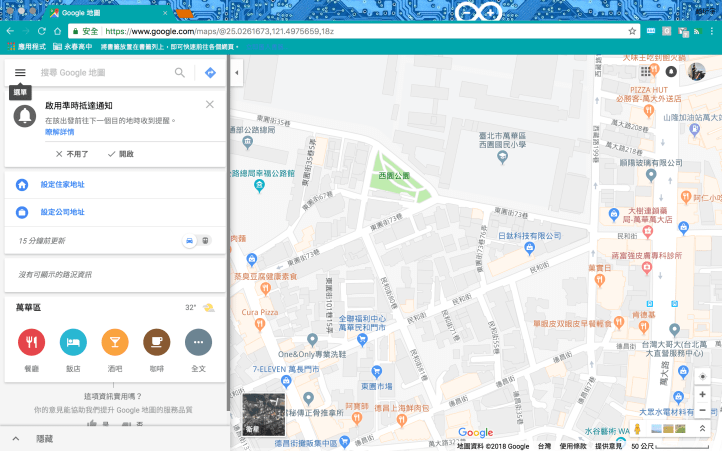
Task: Close the Google 地圖 tab
Action: click(165, 13)
